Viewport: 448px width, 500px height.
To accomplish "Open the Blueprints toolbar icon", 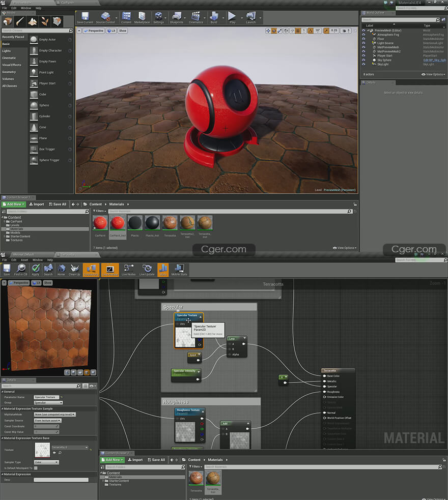I will tap(177, 18).
